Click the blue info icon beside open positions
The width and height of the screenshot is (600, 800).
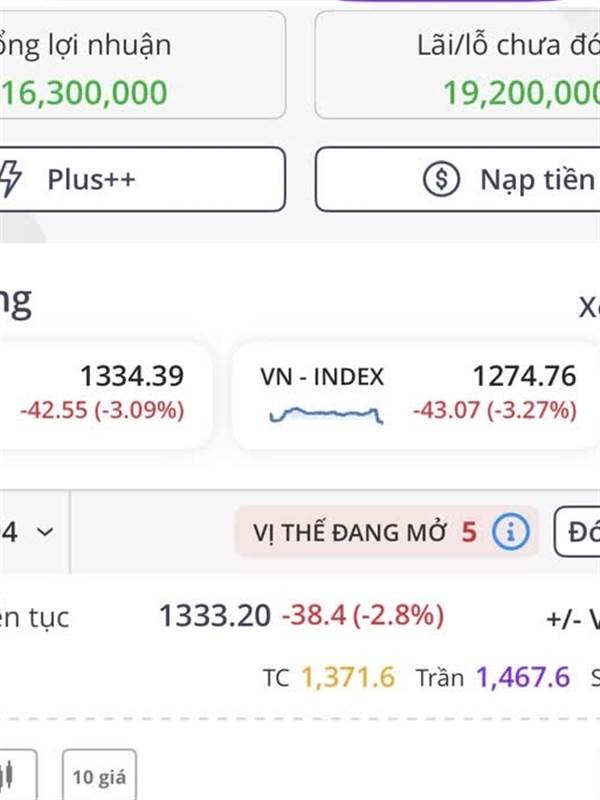click(511, 532)
